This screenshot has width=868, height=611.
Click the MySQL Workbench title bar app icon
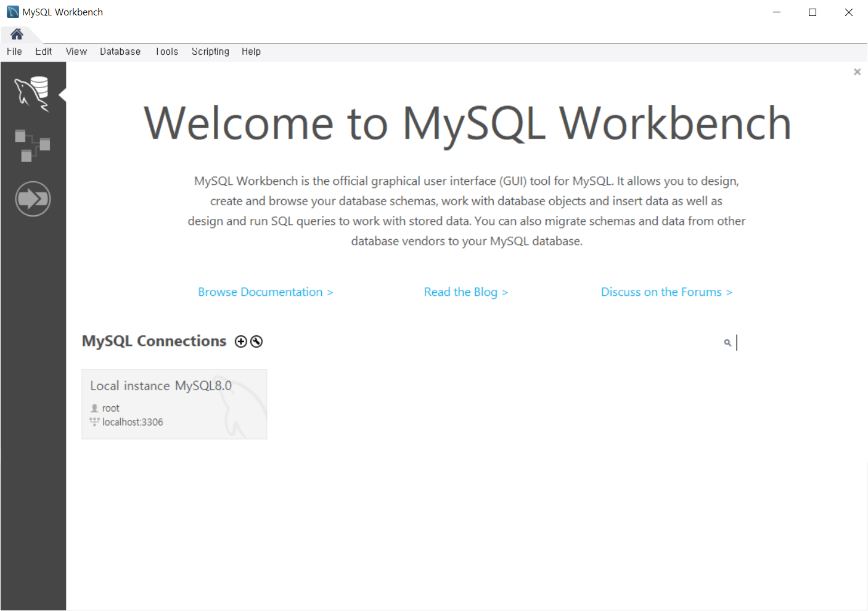point(12,12)
